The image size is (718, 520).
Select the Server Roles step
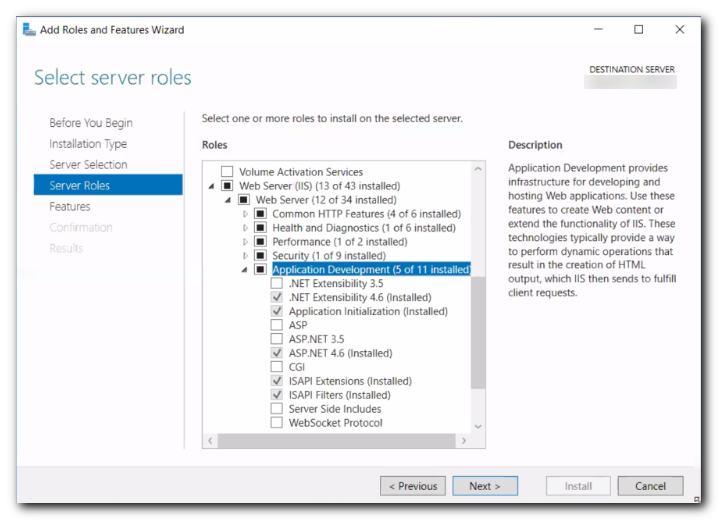point(108,185)
